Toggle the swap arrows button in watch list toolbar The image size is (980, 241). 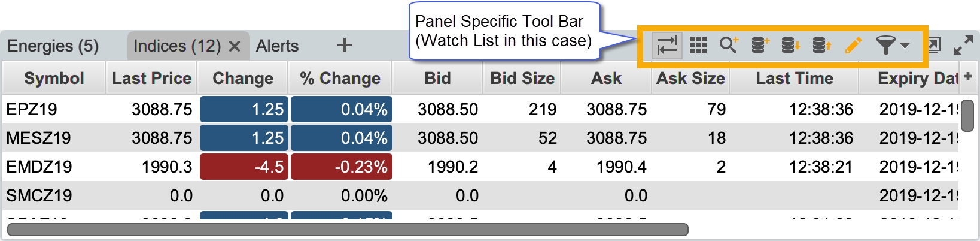point(666,45)
